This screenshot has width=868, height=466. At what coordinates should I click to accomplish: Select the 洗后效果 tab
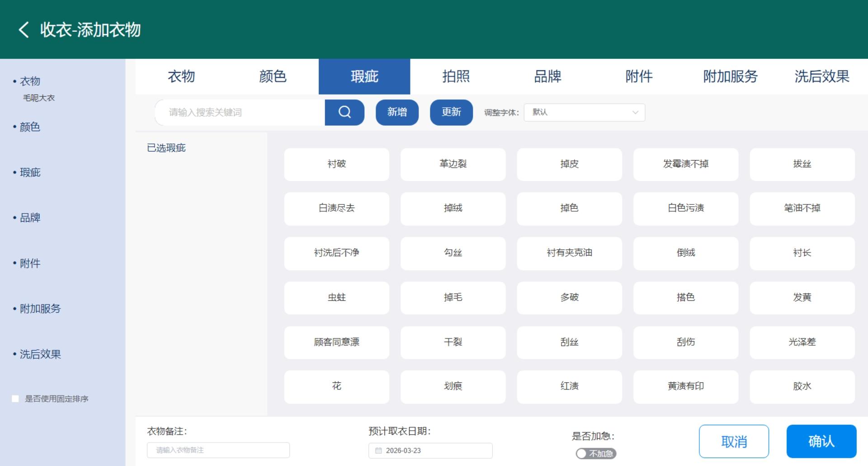click(821, 76)
